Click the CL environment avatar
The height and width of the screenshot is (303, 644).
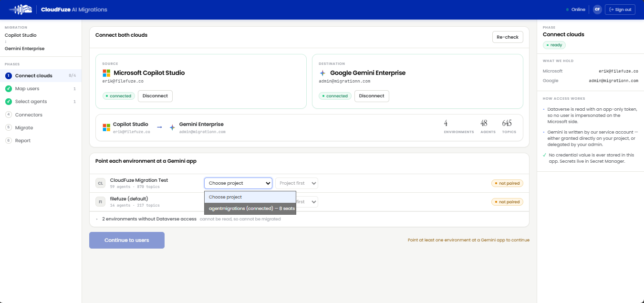point(100,183)
